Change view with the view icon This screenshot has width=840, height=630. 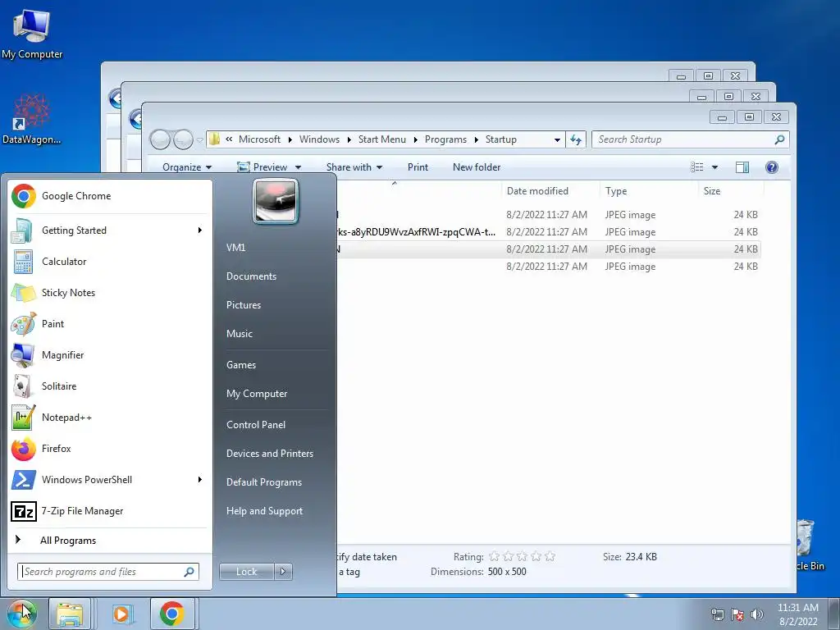point(697,167)
